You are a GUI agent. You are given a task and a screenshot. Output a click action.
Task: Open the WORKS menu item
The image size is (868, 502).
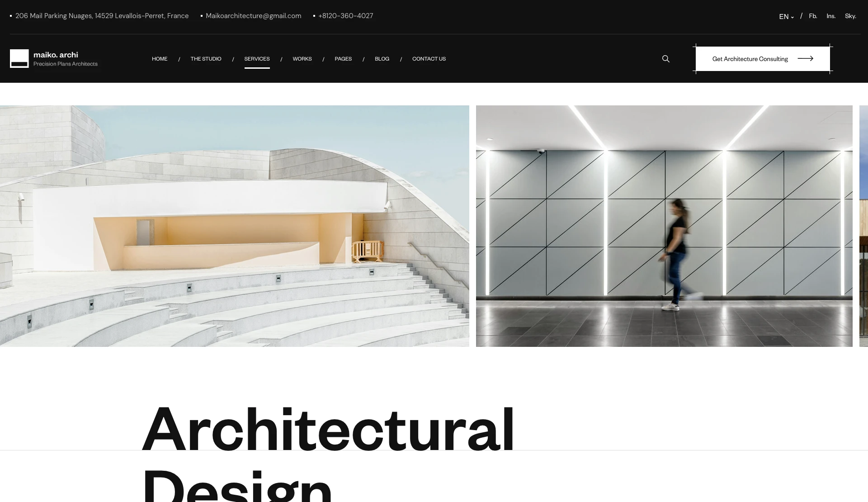[x=302, y=59]
